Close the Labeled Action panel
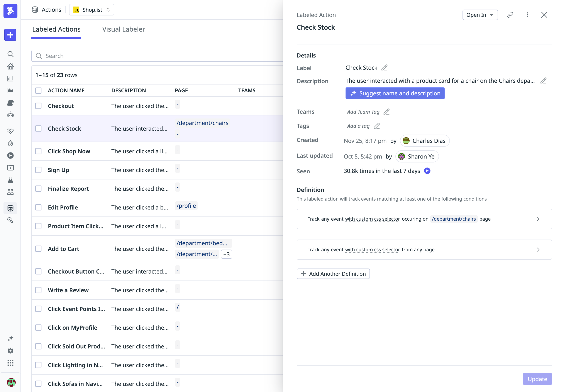 point(544,15)
